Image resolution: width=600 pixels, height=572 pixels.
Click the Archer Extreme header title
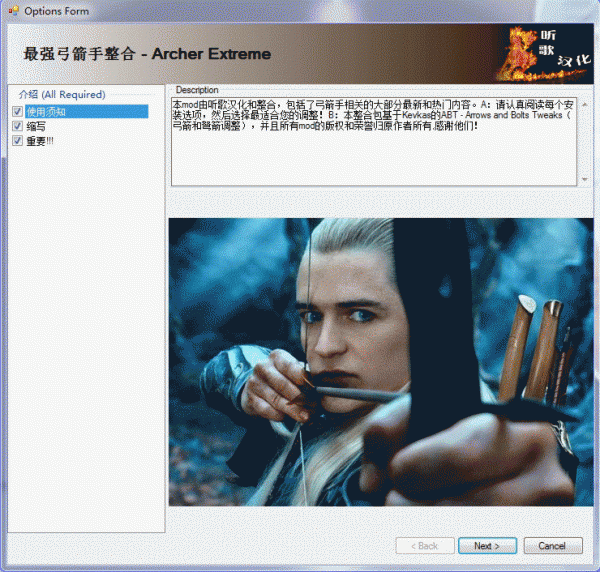(147, 53)
